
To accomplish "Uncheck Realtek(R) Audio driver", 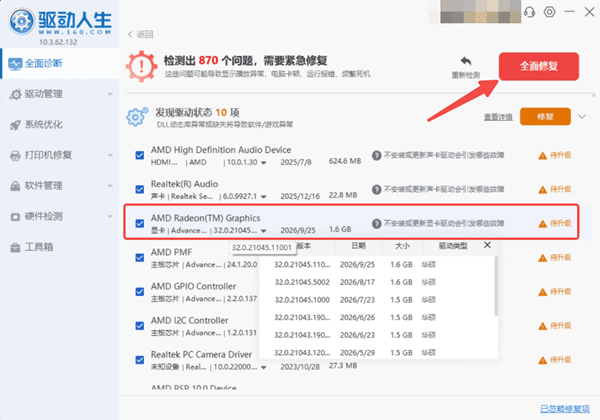I will [140, 189].
